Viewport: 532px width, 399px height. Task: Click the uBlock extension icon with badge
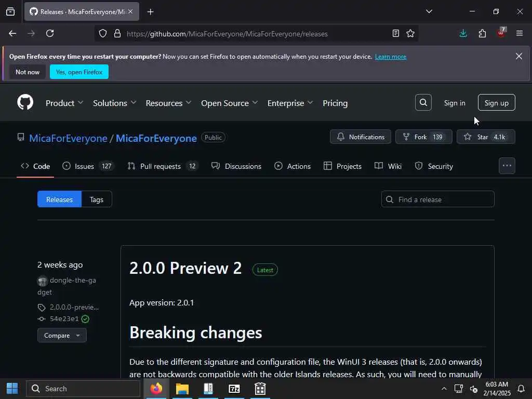(x=501, y=33)
